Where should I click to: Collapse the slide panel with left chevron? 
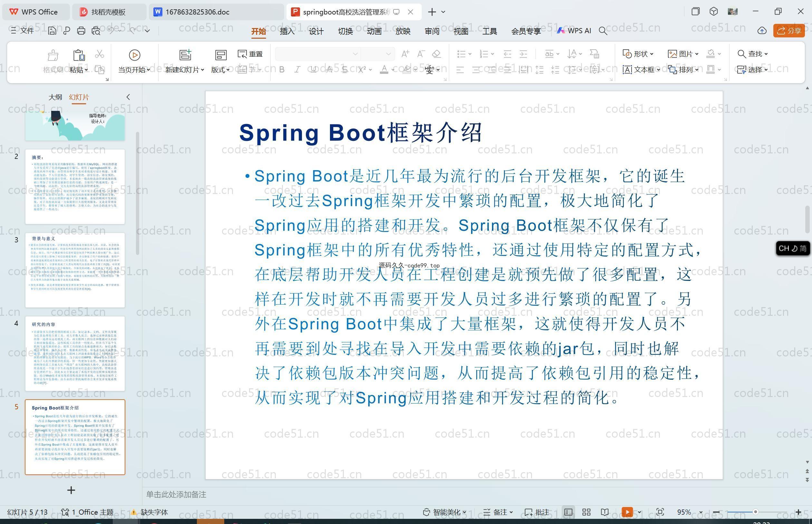pyautogui.click(x=128, y=97)
